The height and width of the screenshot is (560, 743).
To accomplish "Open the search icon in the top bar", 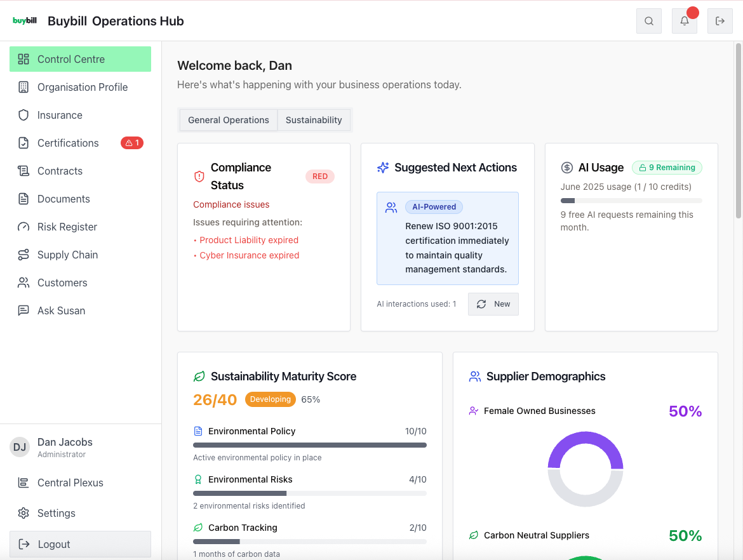I will [648, 20].
